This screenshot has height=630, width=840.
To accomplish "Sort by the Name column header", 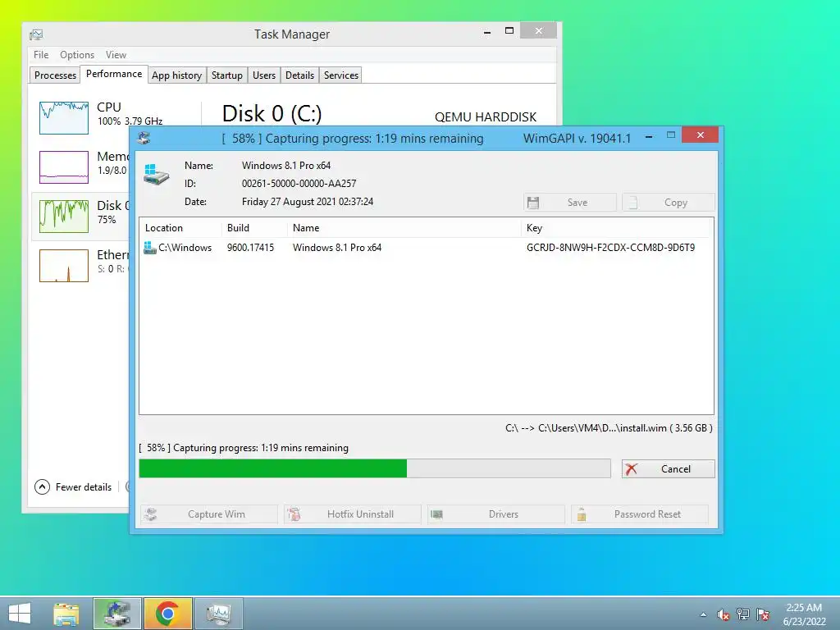I will coord(404,228).
